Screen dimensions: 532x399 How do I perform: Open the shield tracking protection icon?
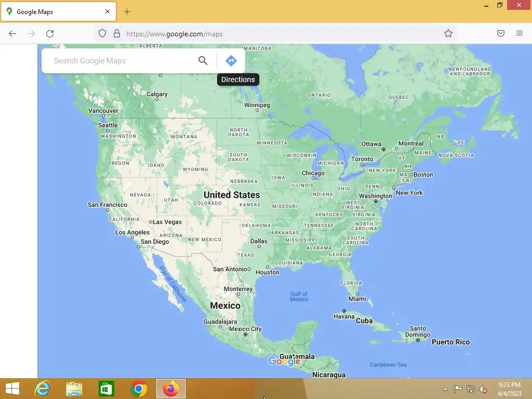tap(102, 34)
